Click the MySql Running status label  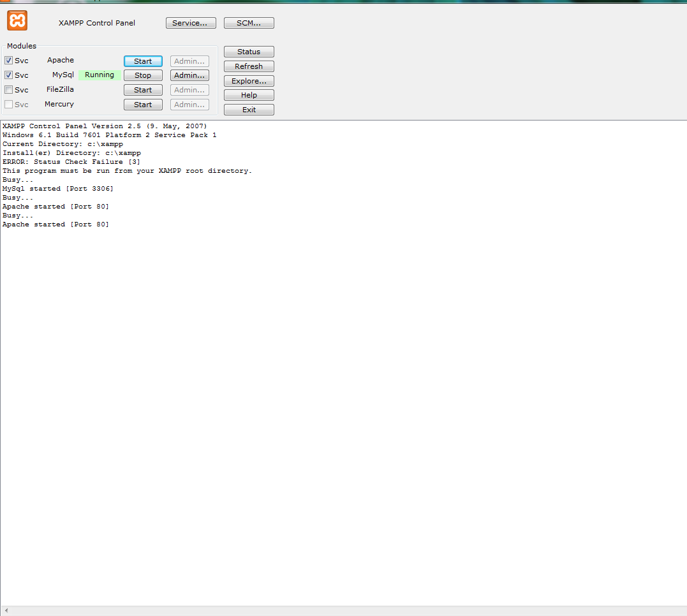coord(100,75)
